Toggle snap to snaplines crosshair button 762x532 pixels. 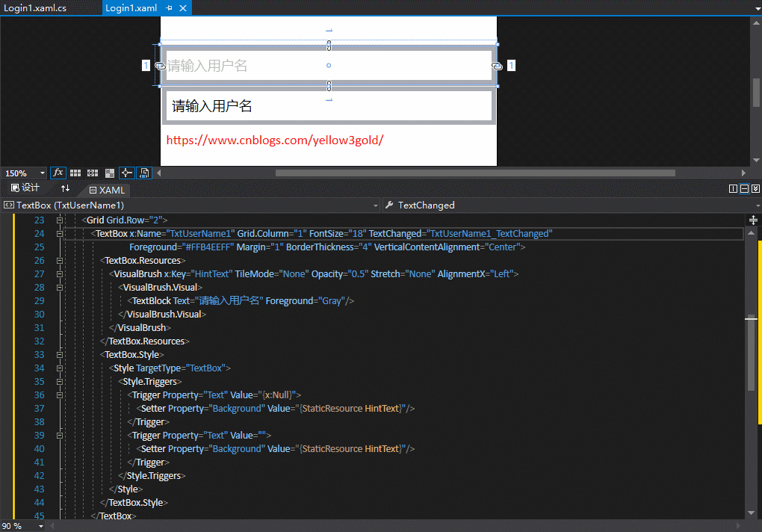[x=127, y=173]
